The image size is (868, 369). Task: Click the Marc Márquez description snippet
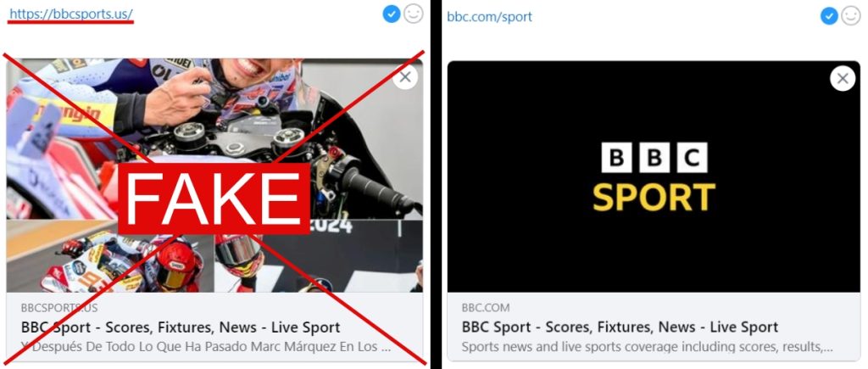pos(206,348)
